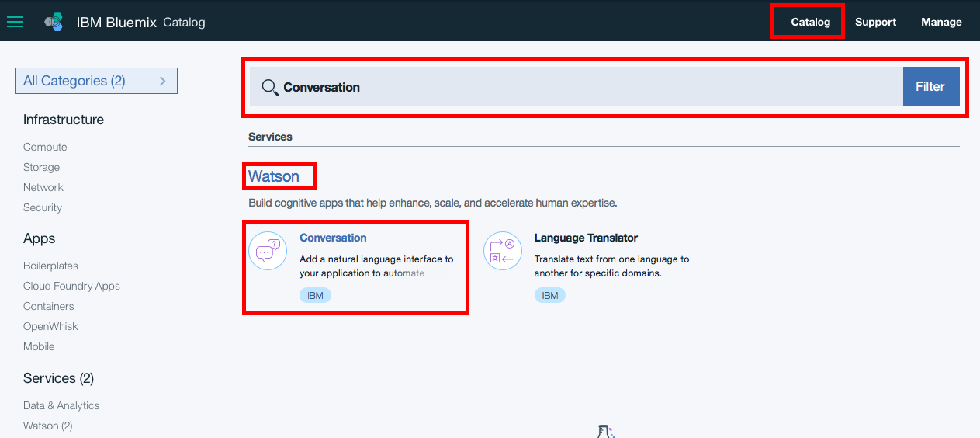Open the Language Translator title link
The height and width of the screenshot is (438, 980).
[586, 238]
